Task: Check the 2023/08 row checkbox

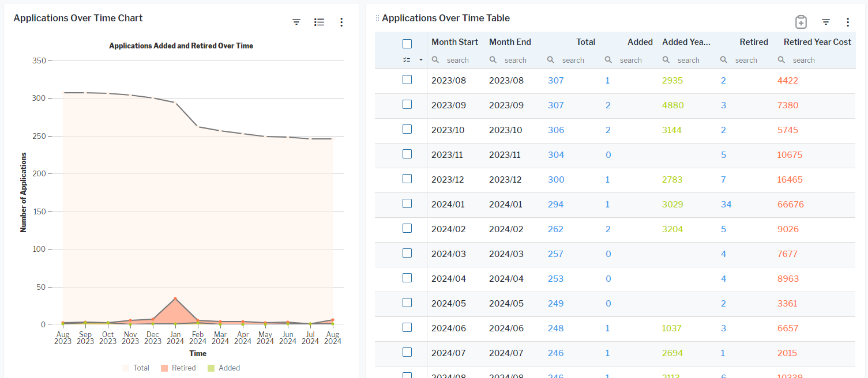Action: 407,80
